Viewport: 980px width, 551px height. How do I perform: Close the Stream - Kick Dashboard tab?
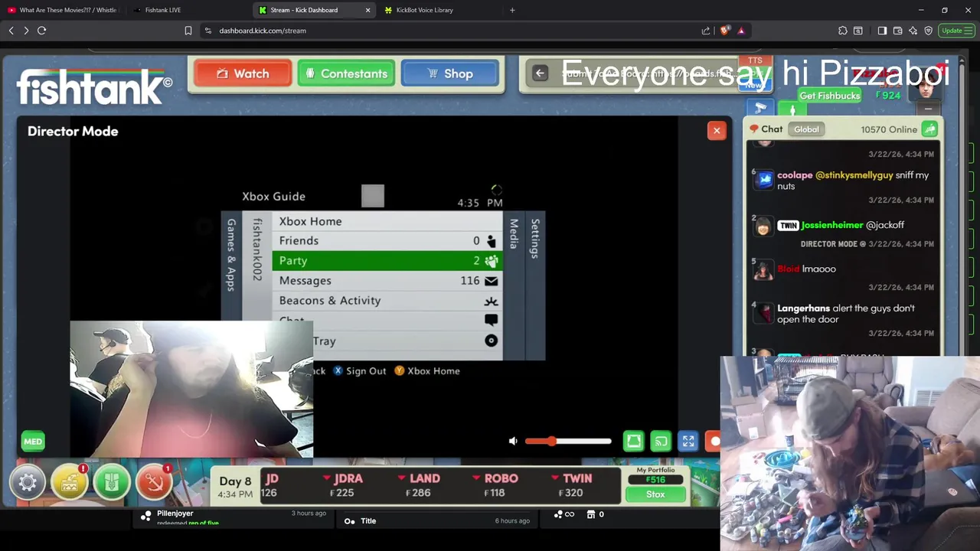tap(367, 10)
